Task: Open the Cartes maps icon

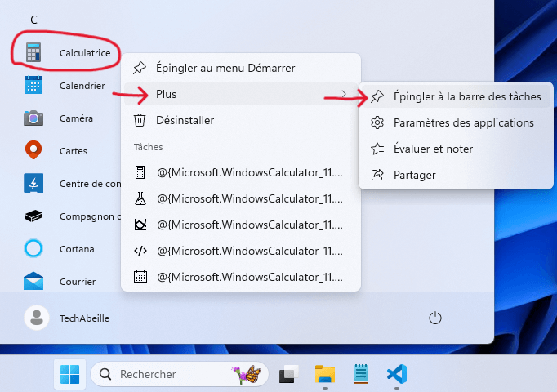Action: click(x=33, y=149)
